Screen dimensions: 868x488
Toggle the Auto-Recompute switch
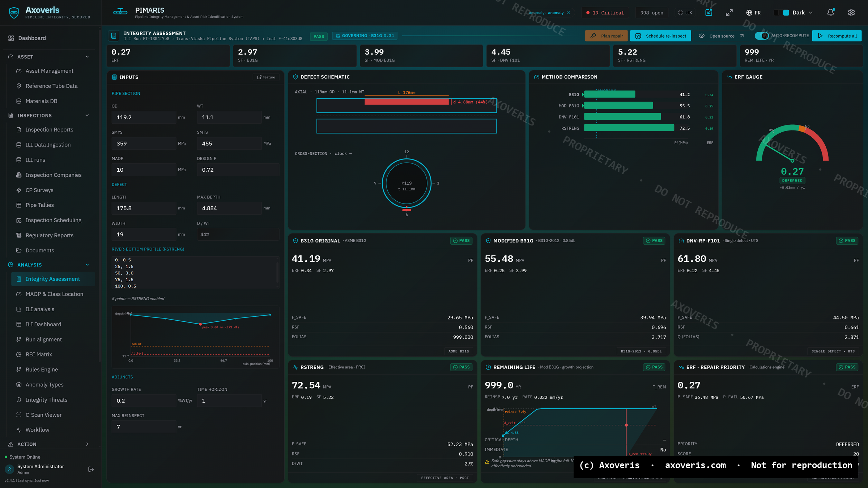[762, 36]
